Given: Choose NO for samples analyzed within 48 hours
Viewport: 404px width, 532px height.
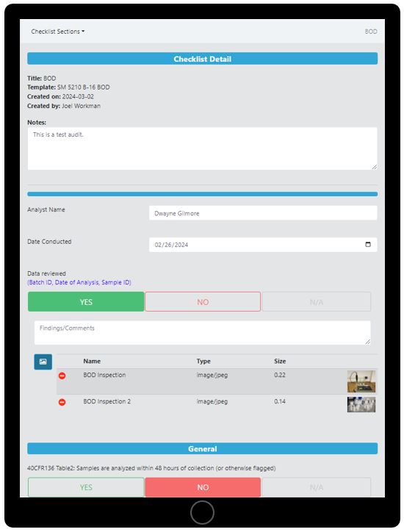Looking at the screenshot, I should pyautogui.click(x=203, y=487).
